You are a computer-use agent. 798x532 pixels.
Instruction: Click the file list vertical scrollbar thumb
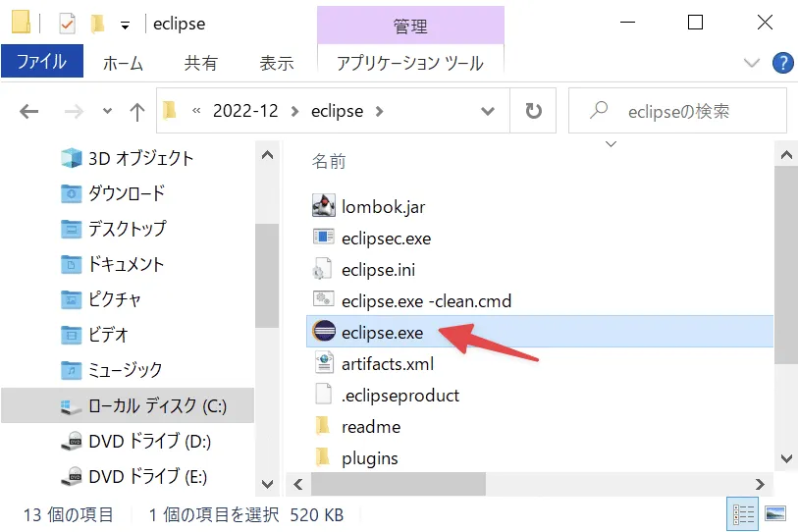click(786, 265)
